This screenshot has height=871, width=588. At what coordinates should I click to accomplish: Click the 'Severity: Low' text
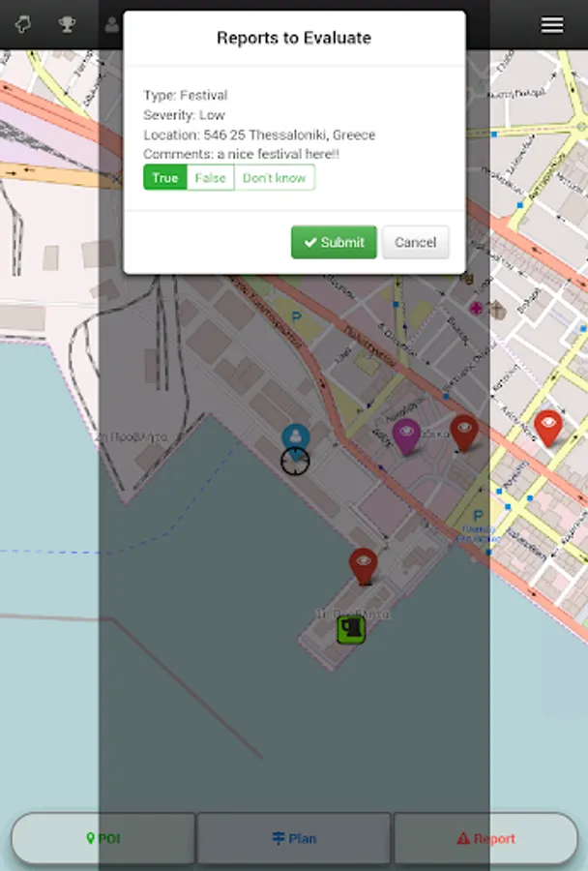tap(184, 115)
